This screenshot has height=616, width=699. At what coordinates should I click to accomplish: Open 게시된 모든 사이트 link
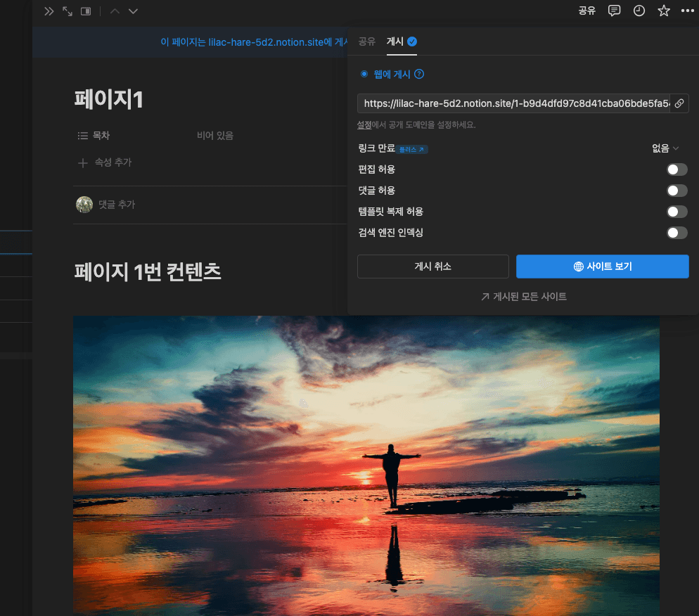[523, 296]
